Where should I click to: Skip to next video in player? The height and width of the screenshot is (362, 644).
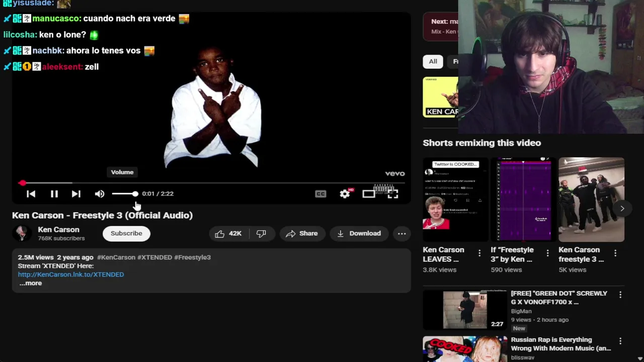(x=76, y=194)
